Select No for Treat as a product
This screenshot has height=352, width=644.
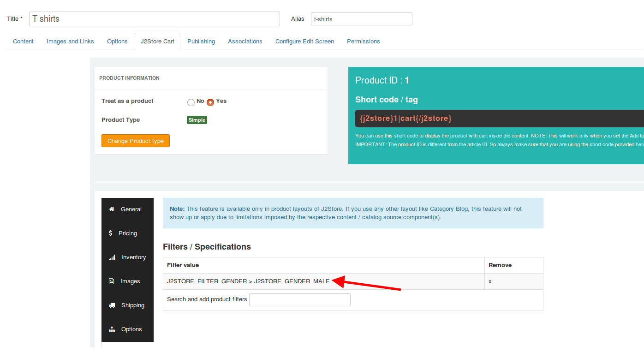point(191,102)
